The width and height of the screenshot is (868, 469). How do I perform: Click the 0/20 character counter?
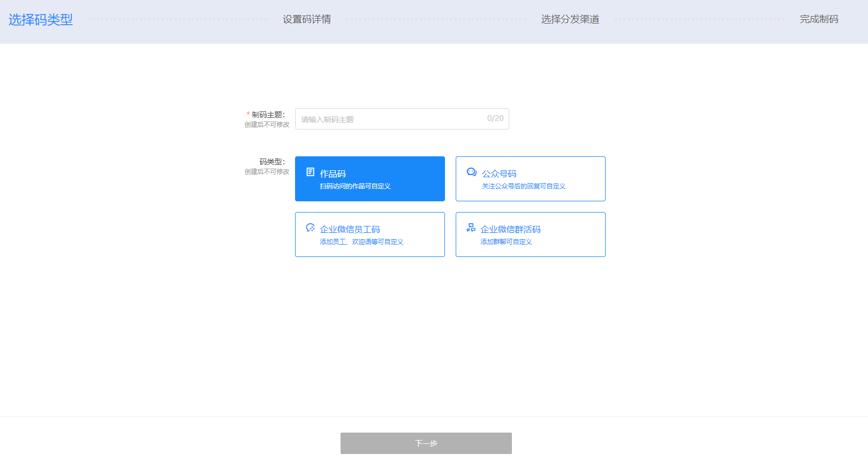(495, 118)
